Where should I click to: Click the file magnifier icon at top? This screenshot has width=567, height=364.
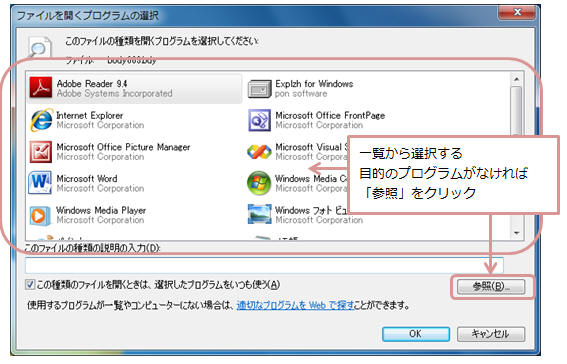point(39,46)
